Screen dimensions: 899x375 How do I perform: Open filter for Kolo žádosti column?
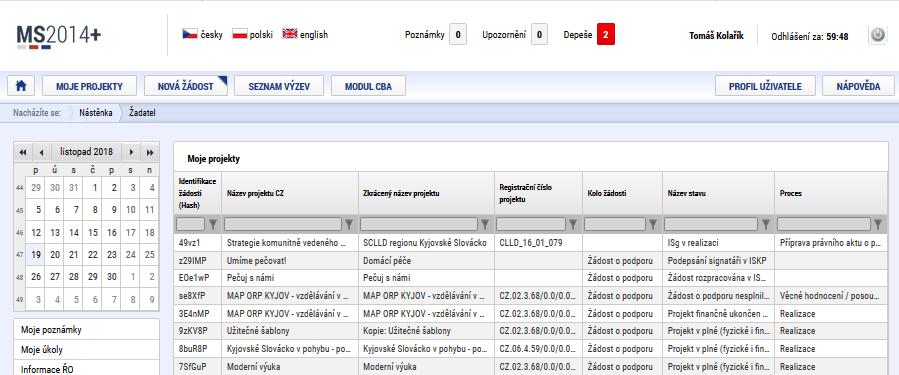(x=653, y=224)
